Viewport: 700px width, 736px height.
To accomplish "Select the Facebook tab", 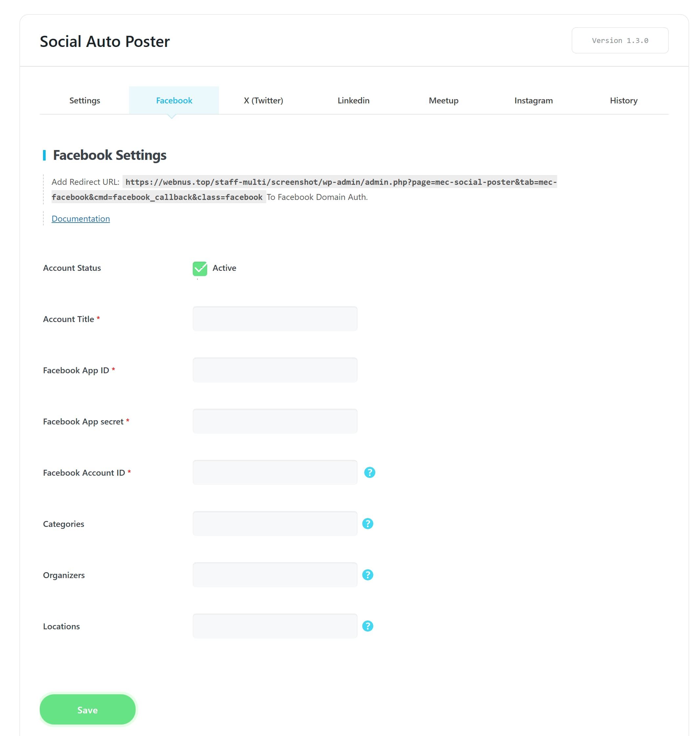I will click(x=174, y=100).
